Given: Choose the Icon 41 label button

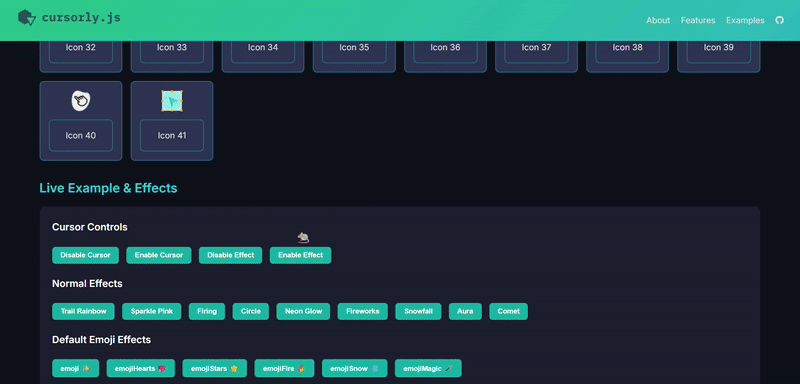Looking at the screenshot, I should pyautogui.click(x=172, y=136).
